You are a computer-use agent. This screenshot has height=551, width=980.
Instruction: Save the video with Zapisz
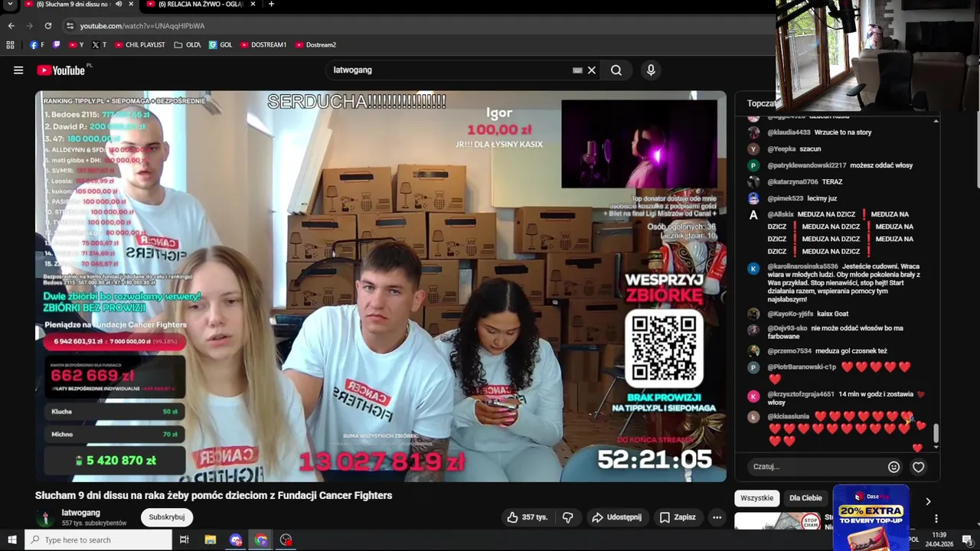tap(678, 517)
